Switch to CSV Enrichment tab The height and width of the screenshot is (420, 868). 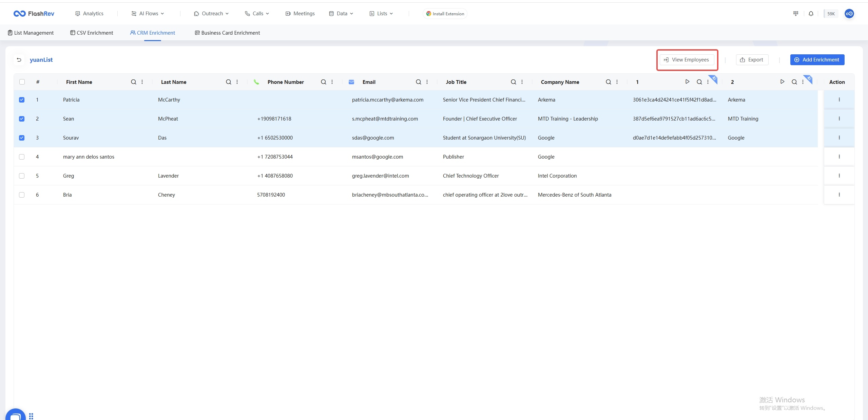coord(92,33)
